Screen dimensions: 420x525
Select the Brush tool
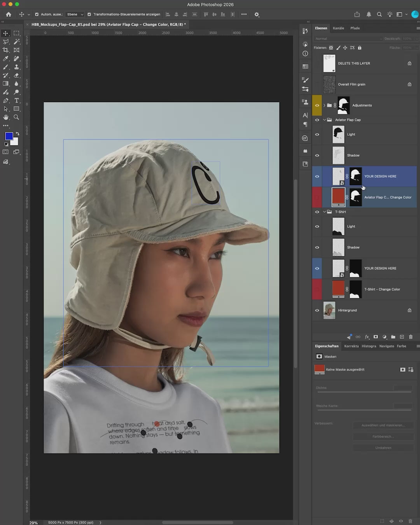coord(5,67)
